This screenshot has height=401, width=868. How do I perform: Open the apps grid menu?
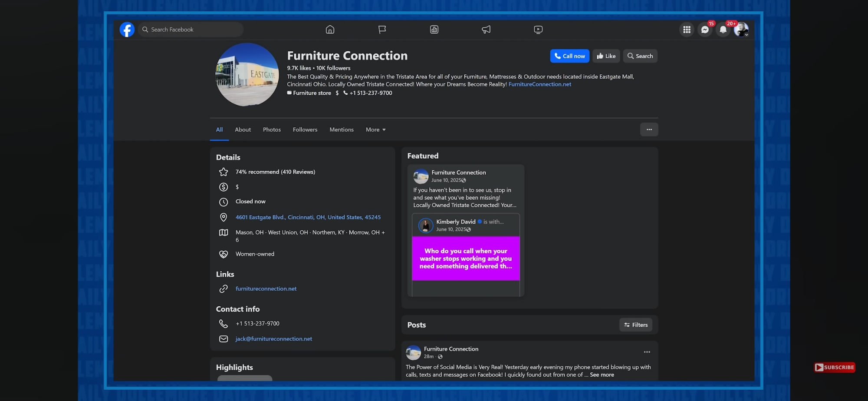pos(687,30)
